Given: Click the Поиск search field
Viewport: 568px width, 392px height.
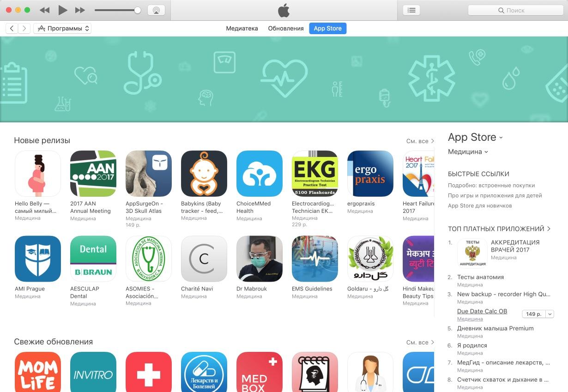Looking at the screenshot, I should pyautogui.click(x=515, y=10).
